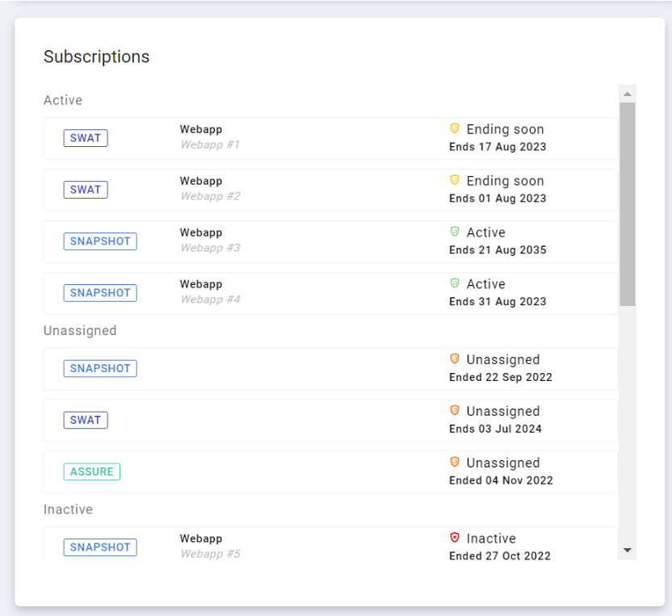Screen dimensions: 672x616
Task: Click orange shield on unassigned SNAPSHOT row
Action: click(x=455, y=359)
